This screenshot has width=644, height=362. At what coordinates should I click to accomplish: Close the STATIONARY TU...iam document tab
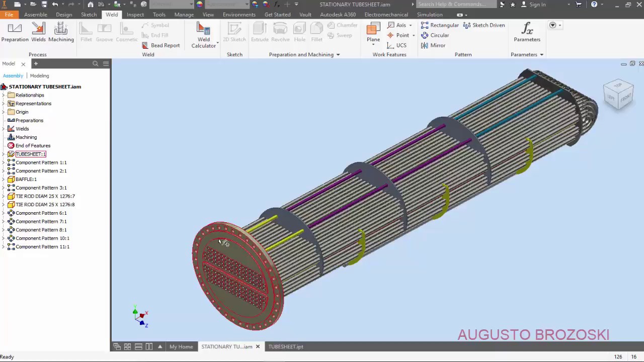coord(258,346)
